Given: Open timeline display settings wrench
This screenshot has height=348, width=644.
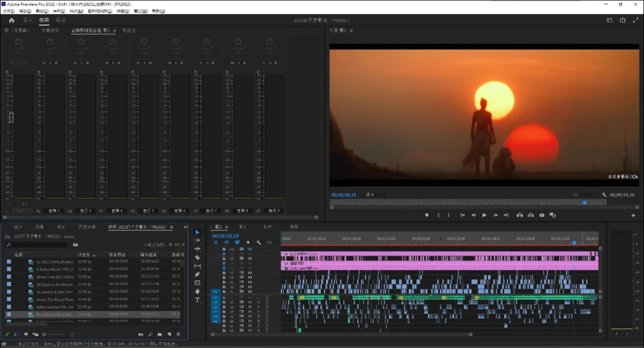Looking at the screenshot, I should coord(259,243).
